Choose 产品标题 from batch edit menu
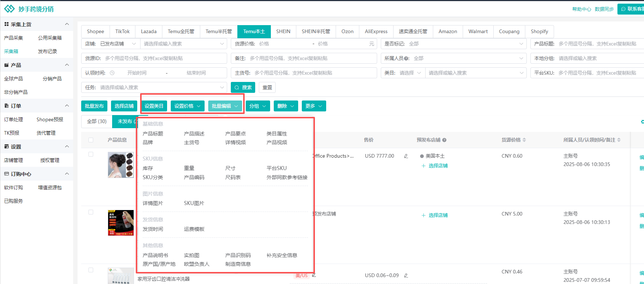This screenshot has width=644, height=284. [x=153, y=134]
